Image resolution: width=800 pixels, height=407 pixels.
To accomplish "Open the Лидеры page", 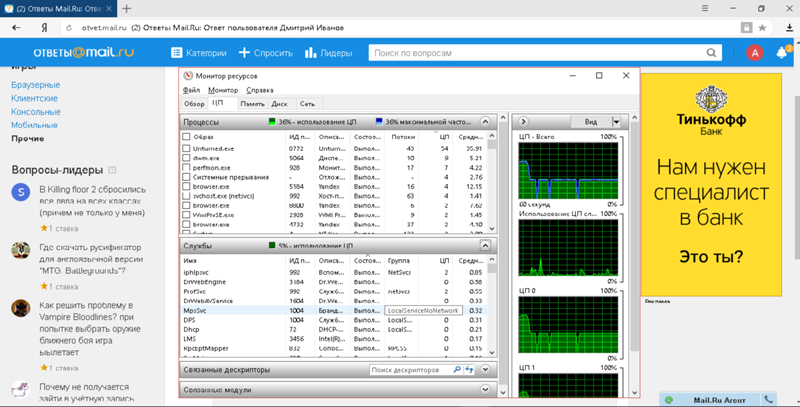I will tap(329, 53).
